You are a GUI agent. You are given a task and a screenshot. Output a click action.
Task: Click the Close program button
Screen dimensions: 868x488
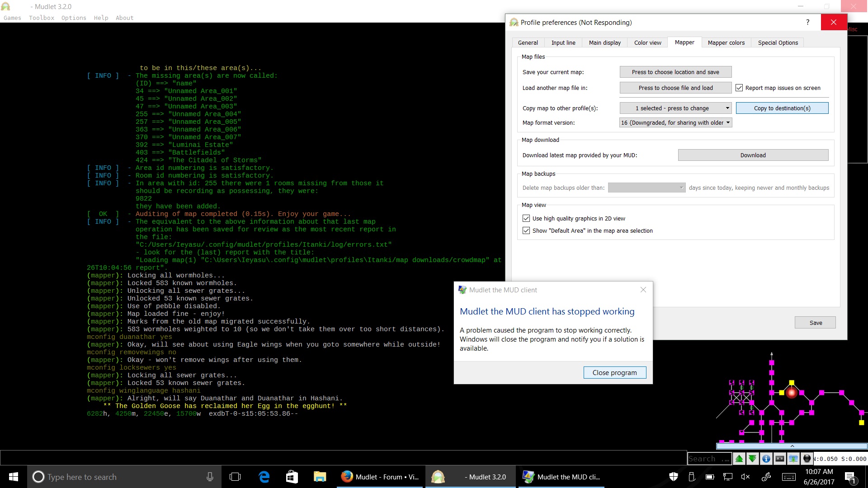pyautogui.click(x=615, y=372)
